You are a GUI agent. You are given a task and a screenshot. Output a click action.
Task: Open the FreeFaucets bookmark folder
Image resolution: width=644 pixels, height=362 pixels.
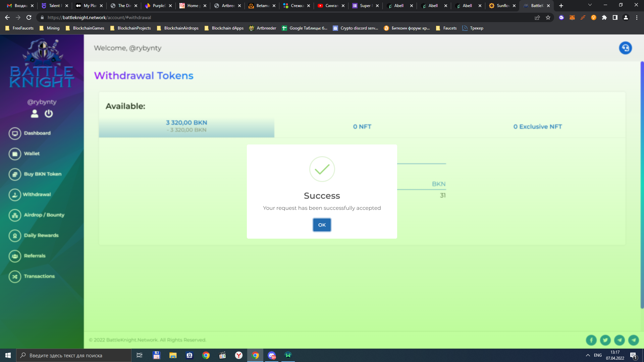19,28
